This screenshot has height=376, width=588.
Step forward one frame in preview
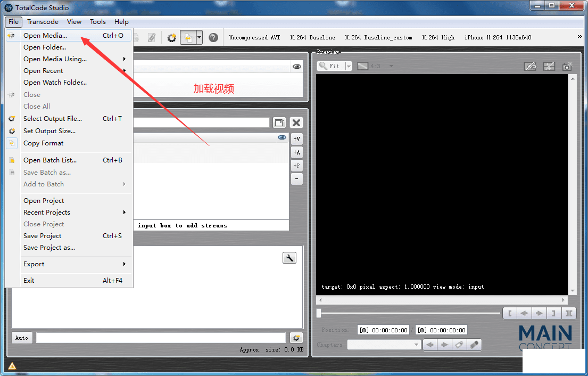[539, 313]
